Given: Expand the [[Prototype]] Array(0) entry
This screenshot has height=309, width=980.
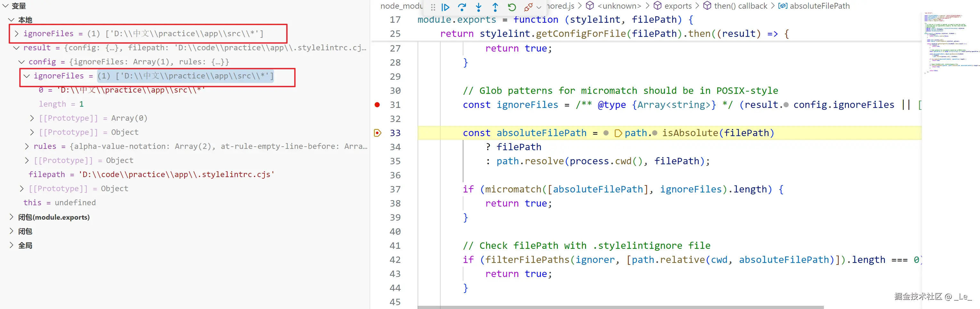Looking at the screenshot, I should [32, 118].
